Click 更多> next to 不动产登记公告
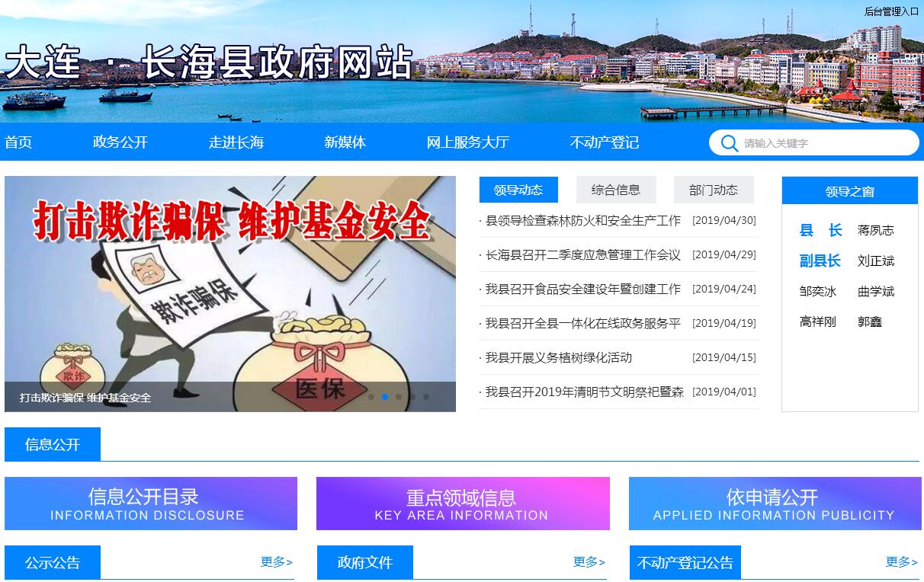Viewport: 924px width, 582px height. [902, 561]
